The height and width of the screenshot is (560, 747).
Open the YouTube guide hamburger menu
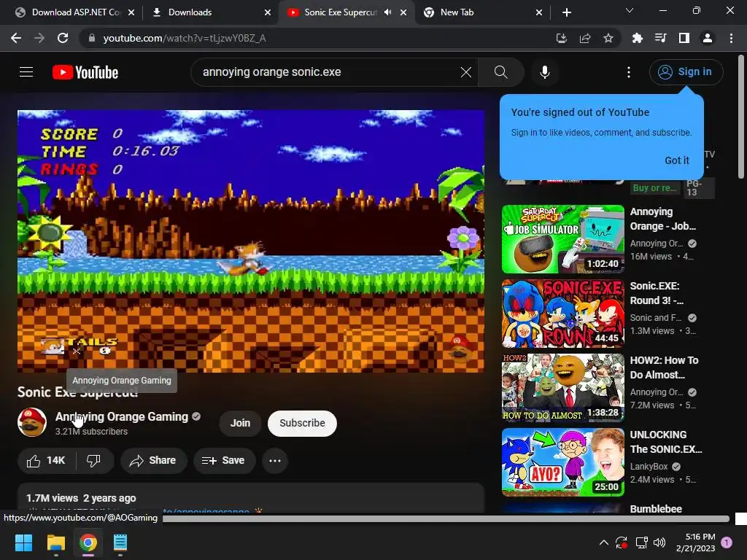coord(26,72)
